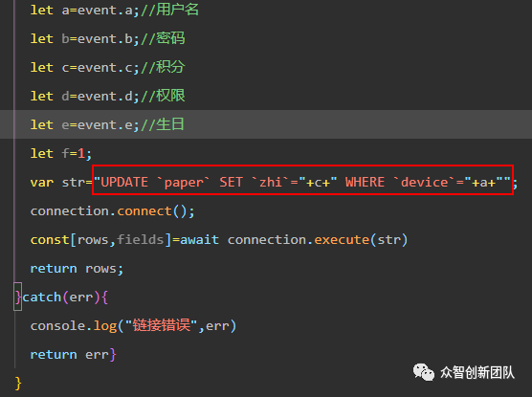The image size is (532, 397).
Task: Place cursor on the let a=event.a line
Action: point(114,10)
